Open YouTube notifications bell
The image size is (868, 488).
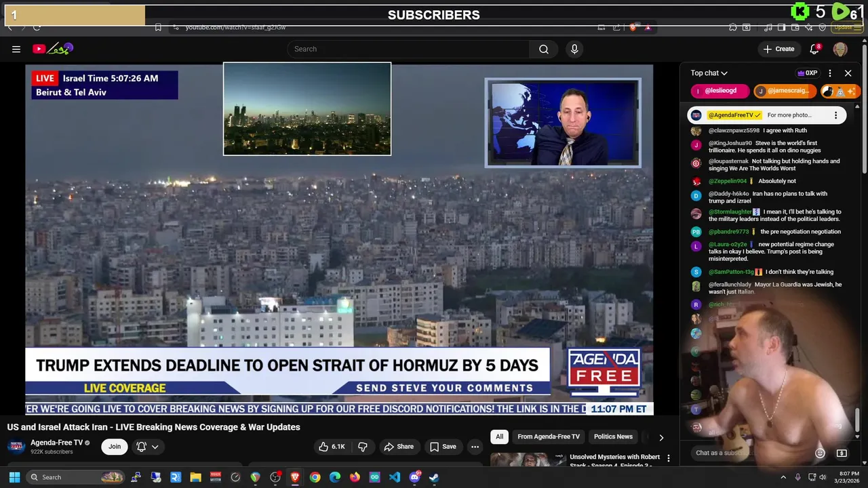[x=815, y=49]
